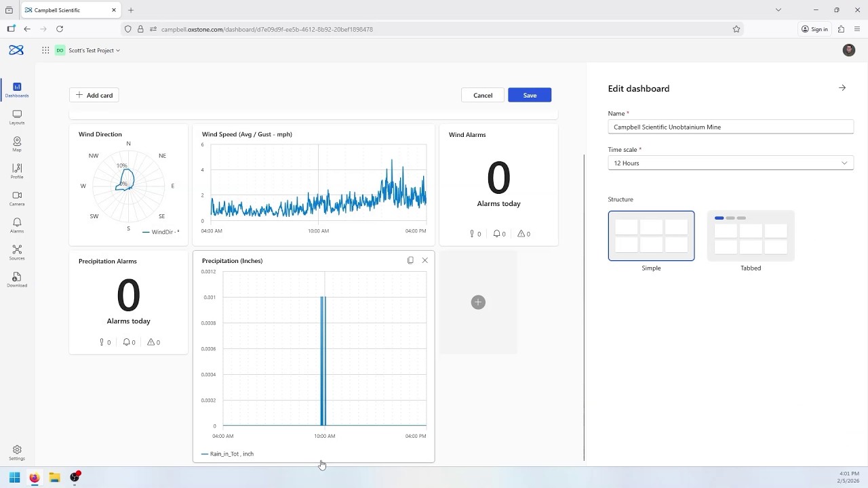Open the Camera section
Image resolution: width=868 pixels, height=488 pixels.
coord(17,199)
